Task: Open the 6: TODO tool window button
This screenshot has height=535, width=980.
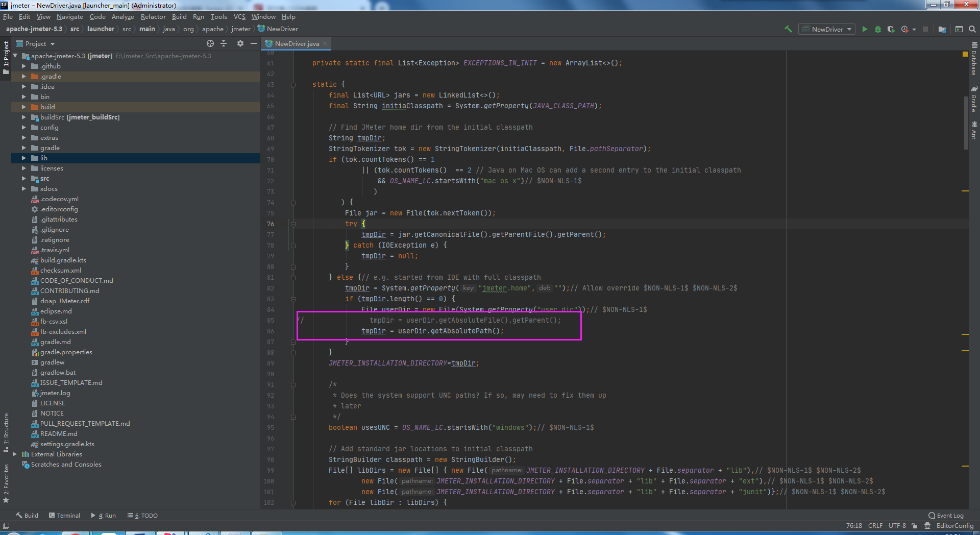Action: pyautogui.click(x=142, y=516)
